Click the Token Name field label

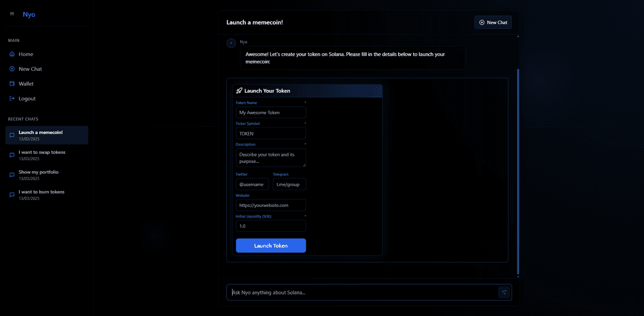(x=246, y=102)
